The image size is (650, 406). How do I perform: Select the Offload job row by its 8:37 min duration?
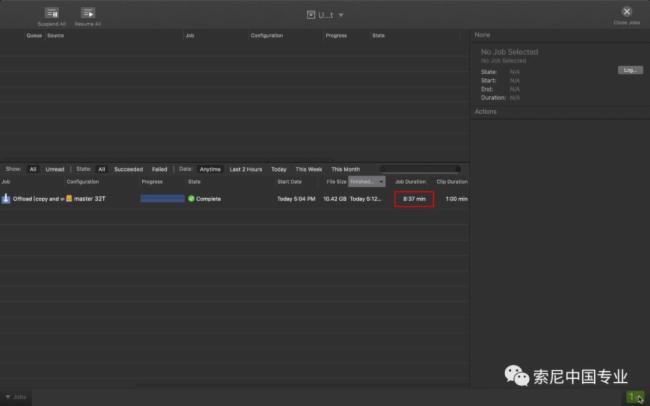pyautogui.click(x=414, y=199)
